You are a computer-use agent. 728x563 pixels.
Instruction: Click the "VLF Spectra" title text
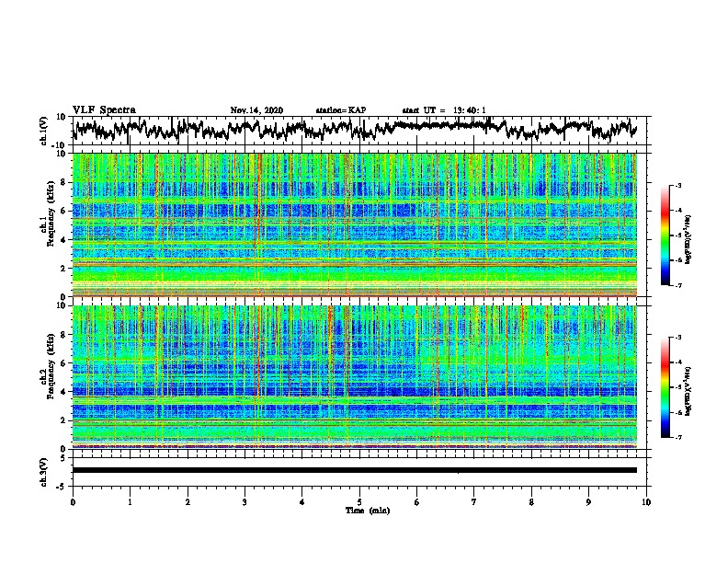(x=104, y=110)
